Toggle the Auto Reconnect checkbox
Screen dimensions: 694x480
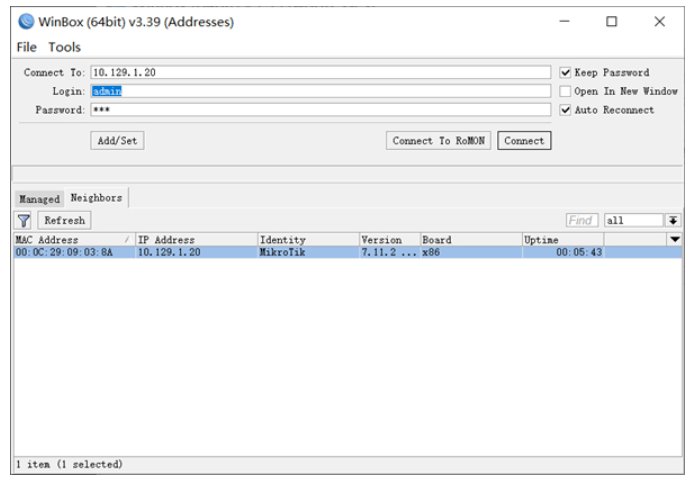point(566,110)
